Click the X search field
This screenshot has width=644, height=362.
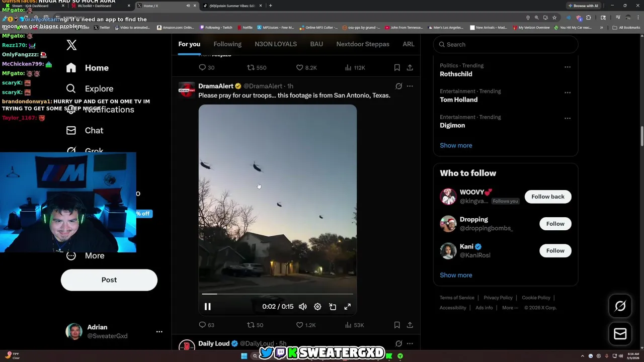pos(506,44)
